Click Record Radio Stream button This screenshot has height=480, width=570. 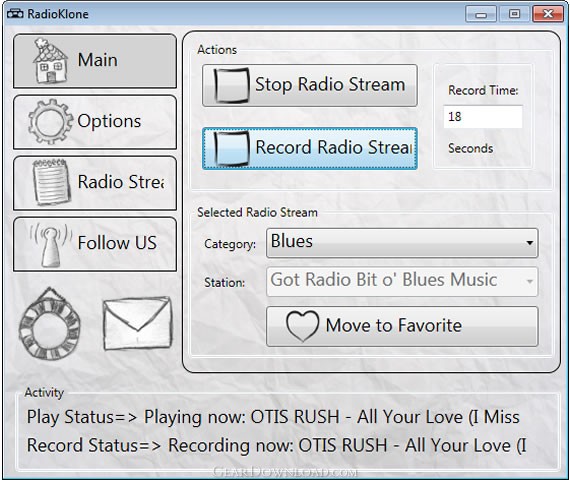(x=310, y=148)
